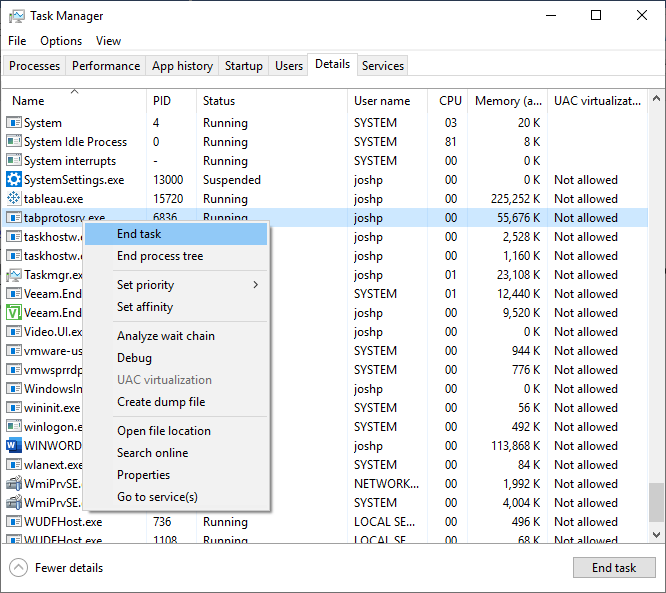Click the Taskmgr process icon in the list
The image size is (666, 593).
coord(14,275)
